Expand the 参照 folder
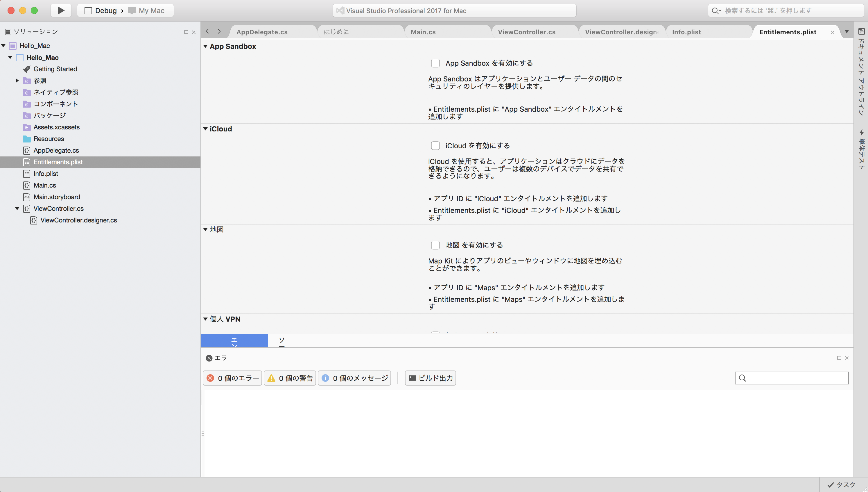The width and height of the screenshot is (868, 492). click(17, 81)
